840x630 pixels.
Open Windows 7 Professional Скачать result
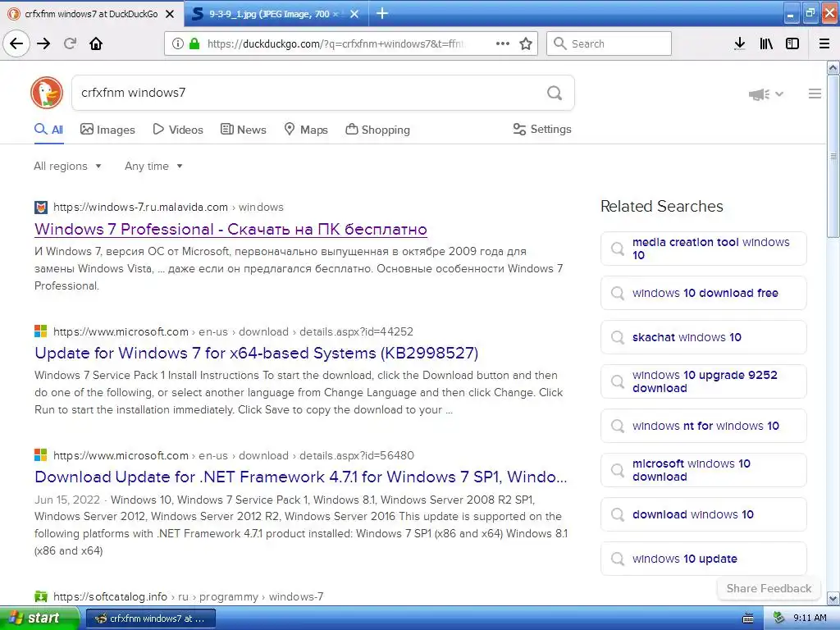tap(231, 230)
